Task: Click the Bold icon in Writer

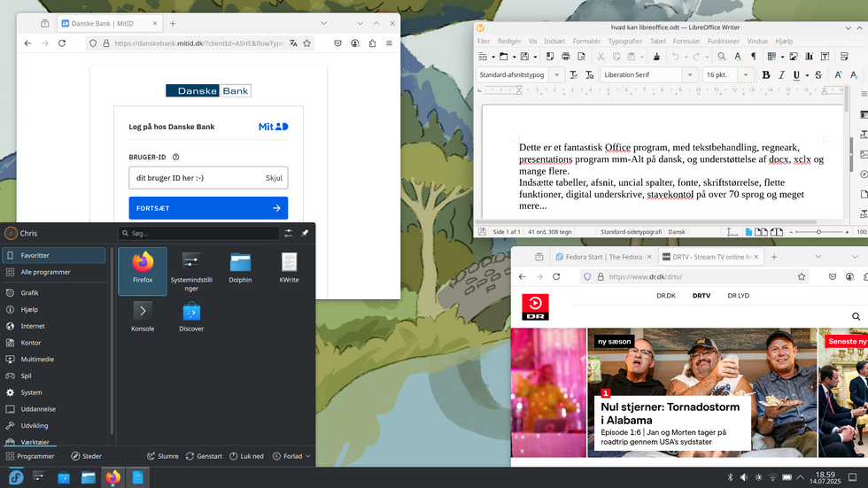Action: click(x=766, y=75)
